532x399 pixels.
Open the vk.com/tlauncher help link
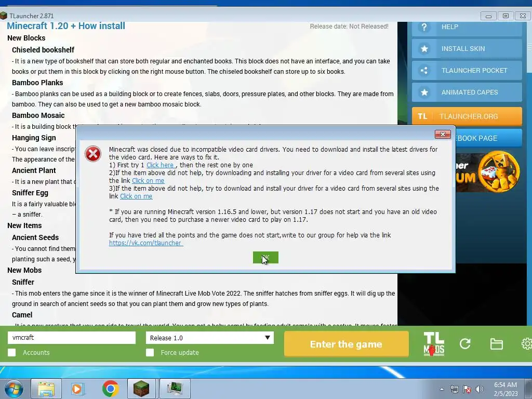click(x=146, y=243)
